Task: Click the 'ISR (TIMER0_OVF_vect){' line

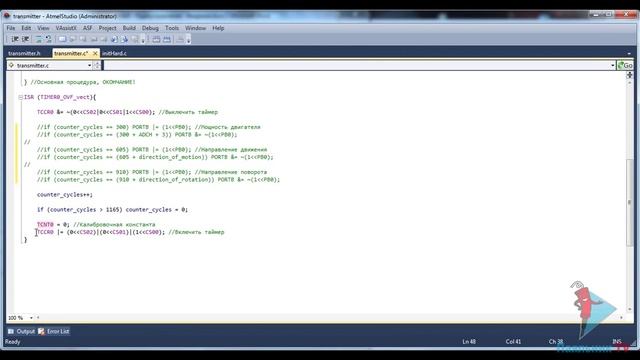Action: 60,97
